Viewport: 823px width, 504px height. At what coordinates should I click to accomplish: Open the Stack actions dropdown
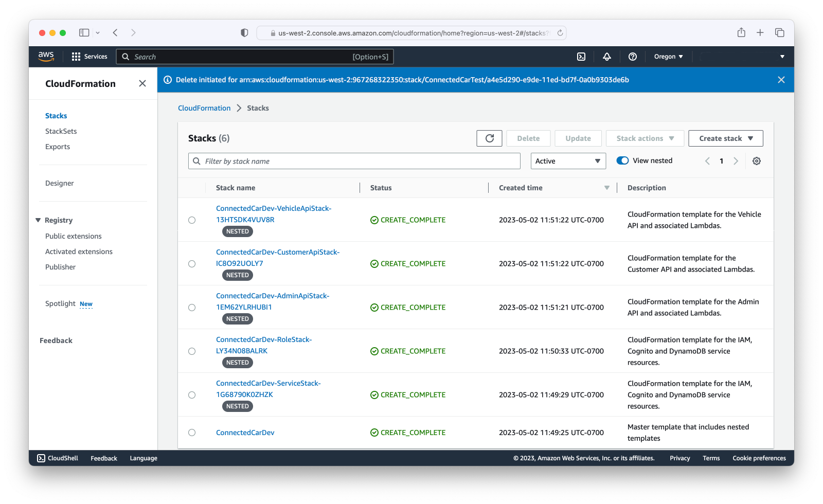[645, 138]
